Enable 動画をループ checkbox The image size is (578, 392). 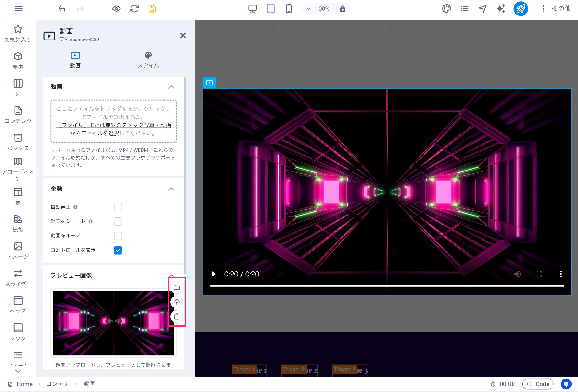coord(118,236)
